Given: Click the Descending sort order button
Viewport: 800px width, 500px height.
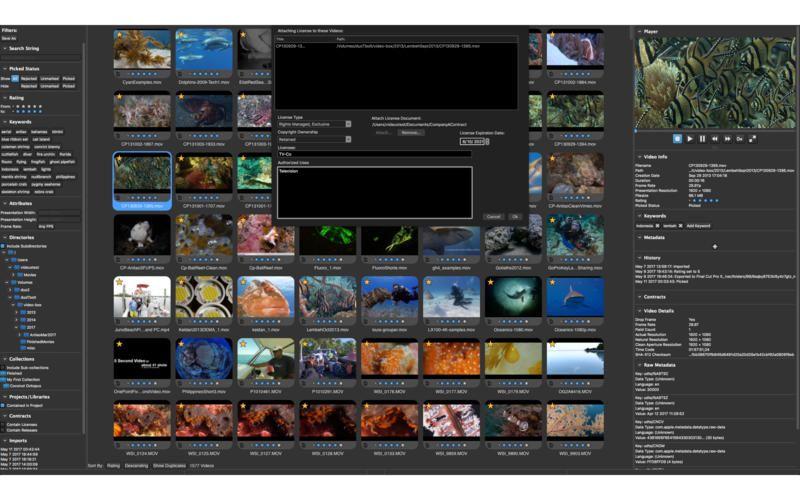Looking at the screenshot, I should tap(136, 465).
